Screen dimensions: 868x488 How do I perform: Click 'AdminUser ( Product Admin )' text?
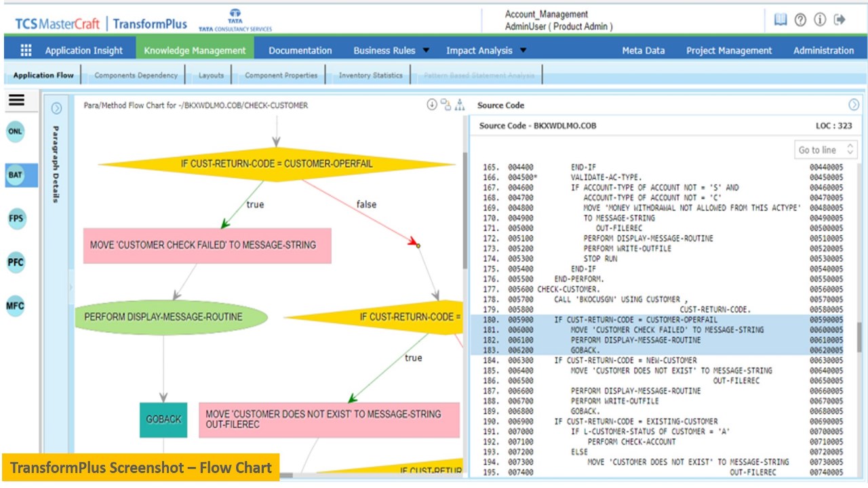click(559, 26)
